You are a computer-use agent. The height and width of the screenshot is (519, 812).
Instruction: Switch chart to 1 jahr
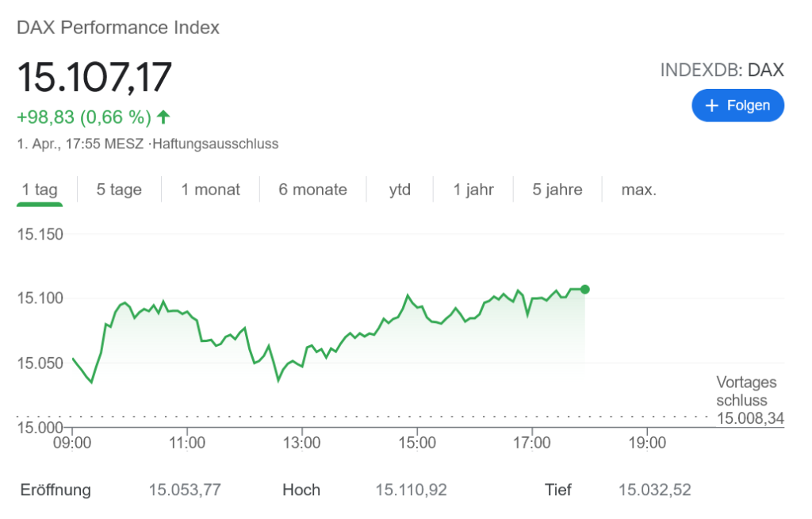[473, 190]
